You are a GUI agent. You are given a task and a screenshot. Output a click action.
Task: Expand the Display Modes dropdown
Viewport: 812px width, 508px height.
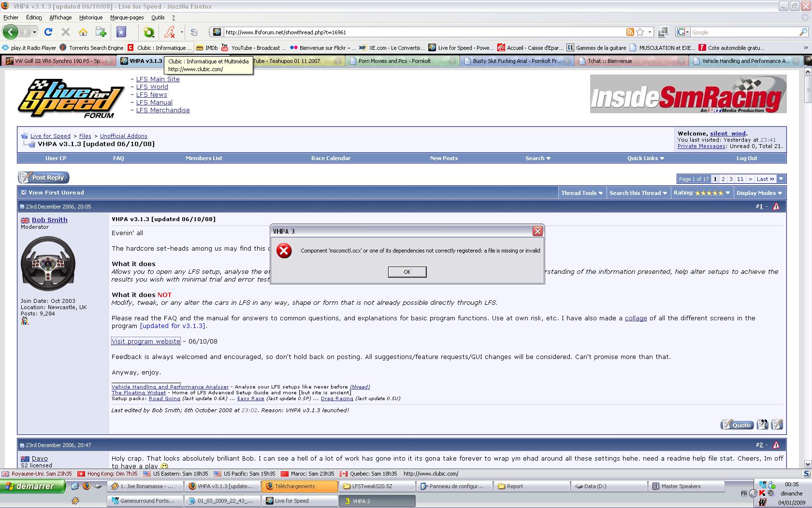(x=759, y=193)
